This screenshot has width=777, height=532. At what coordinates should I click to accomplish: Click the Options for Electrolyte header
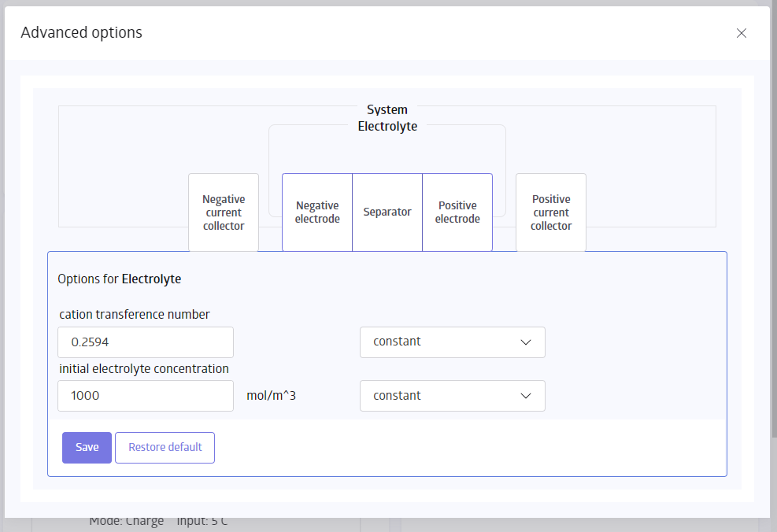pyautogui.click(x=119, y=279)
